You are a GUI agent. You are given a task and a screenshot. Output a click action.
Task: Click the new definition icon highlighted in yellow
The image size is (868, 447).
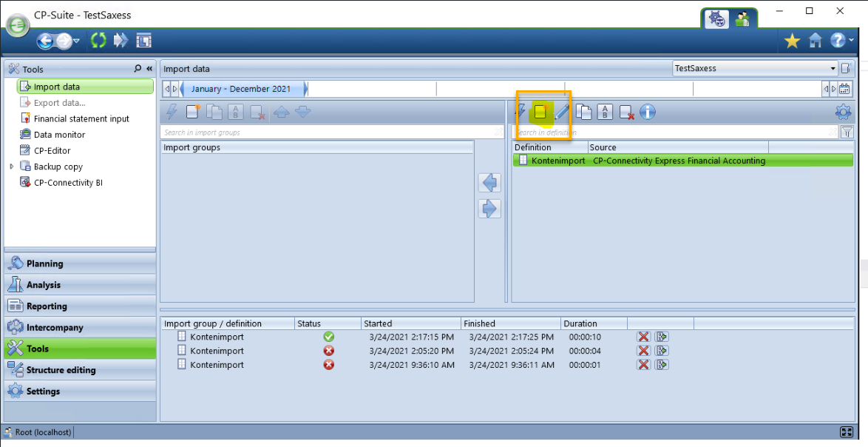pos(540,112)
